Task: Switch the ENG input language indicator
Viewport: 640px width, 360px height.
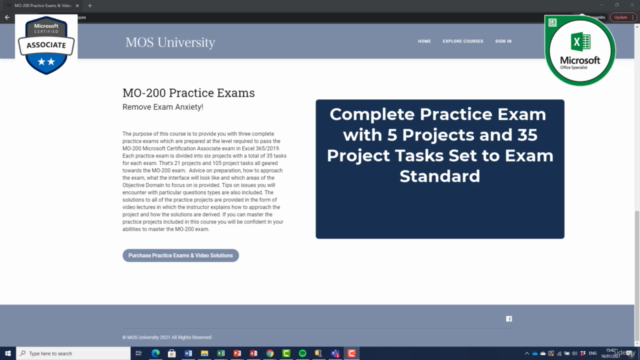Action: click(593, 353)
